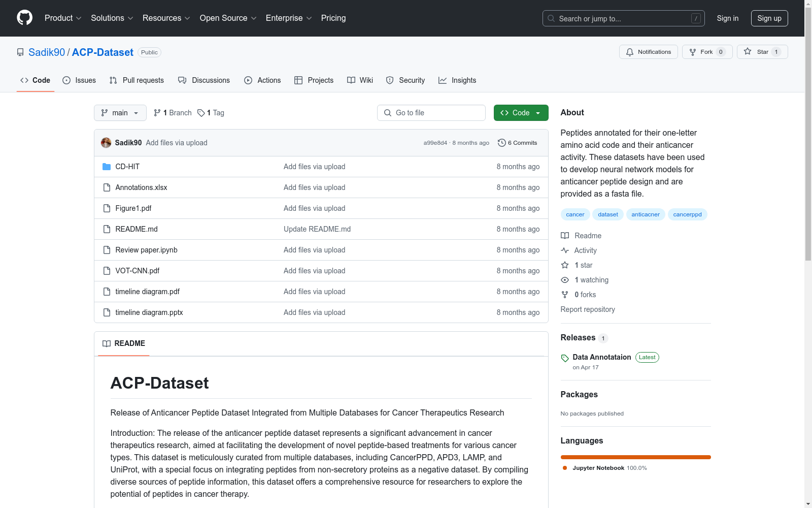Focus the Search or jump to field
Screen dimensions: 812x508
(x=624, y=18)
